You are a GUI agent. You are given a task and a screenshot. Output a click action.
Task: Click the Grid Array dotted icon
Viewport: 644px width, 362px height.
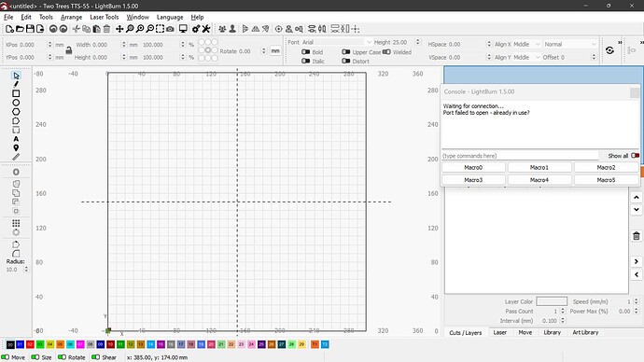tap(16, 223)
